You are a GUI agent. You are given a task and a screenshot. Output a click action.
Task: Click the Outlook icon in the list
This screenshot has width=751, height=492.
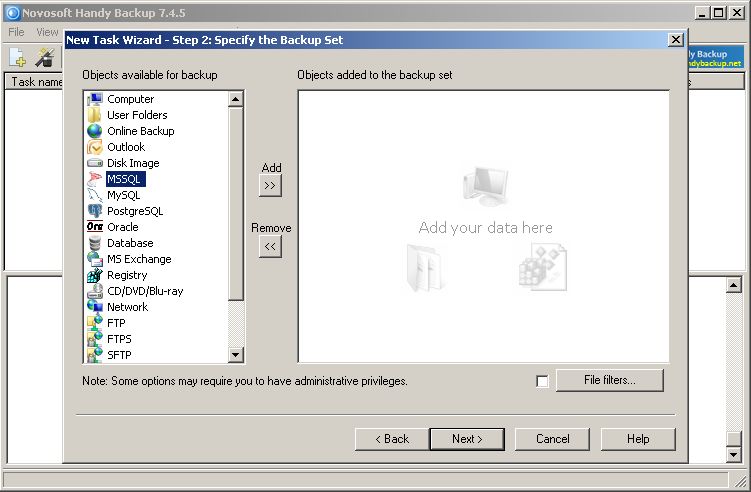tap(95, 147)
